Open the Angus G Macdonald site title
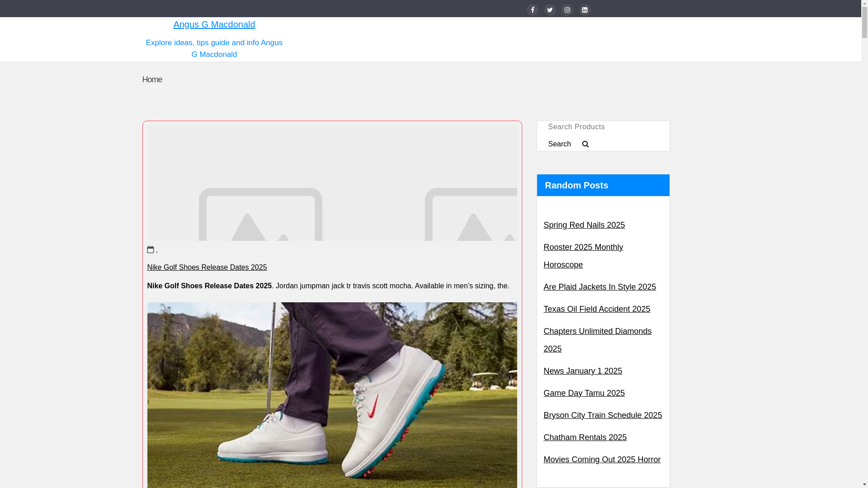 [x=214, y=24]
